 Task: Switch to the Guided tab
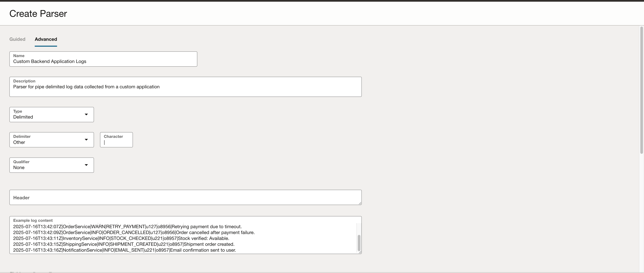pos(17,39)
